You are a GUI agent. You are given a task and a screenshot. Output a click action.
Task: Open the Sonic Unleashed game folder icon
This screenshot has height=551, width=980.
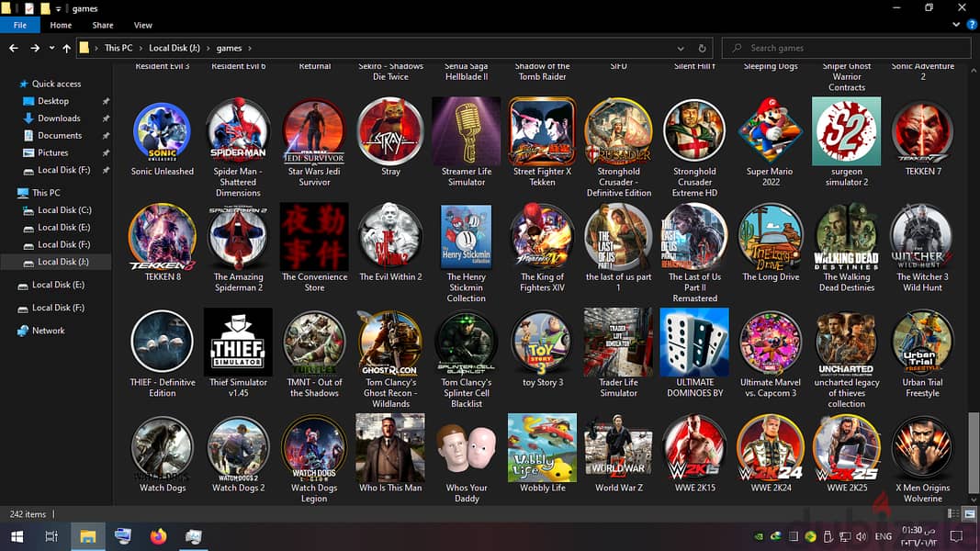pos(162,131)
